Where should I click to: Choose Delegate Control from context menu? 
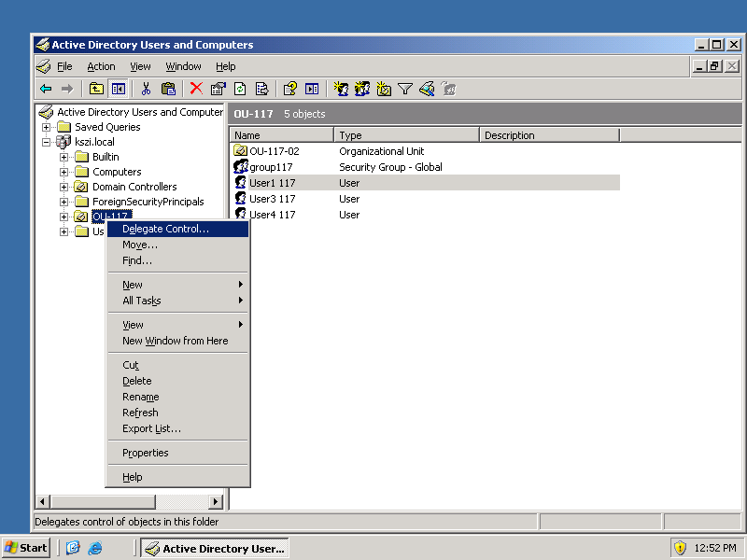click(177, 229)
